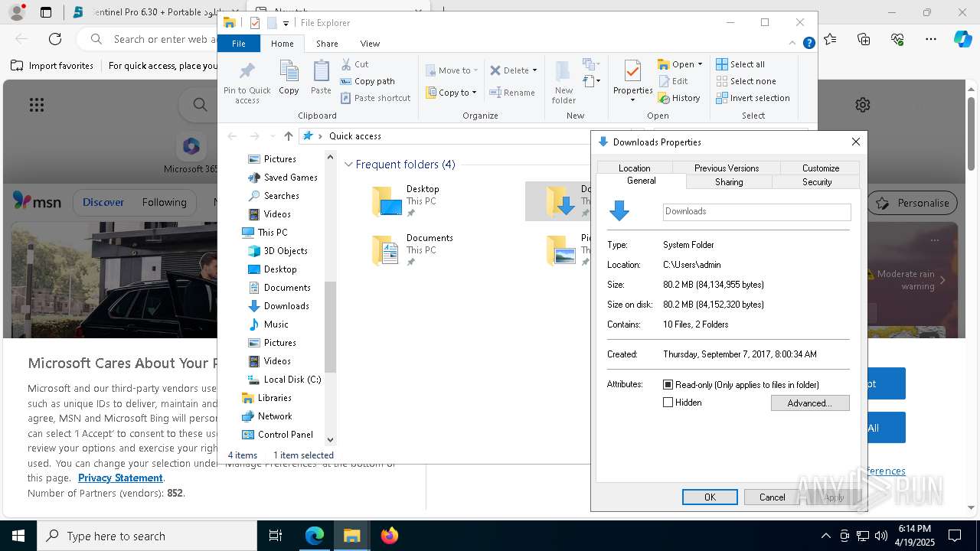Click the Cut scissors command
This screenshot has height=551, width=980.
click(x=354, y=64)
